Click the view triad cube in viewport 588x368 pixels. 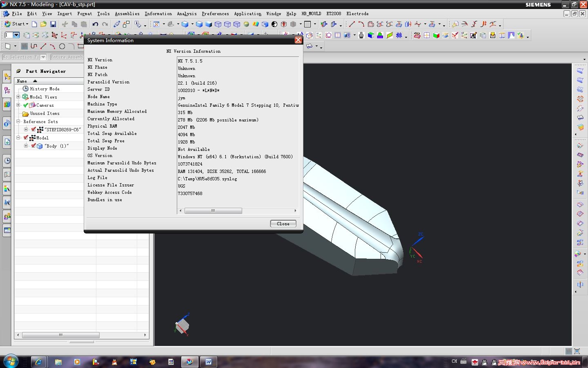182,325
